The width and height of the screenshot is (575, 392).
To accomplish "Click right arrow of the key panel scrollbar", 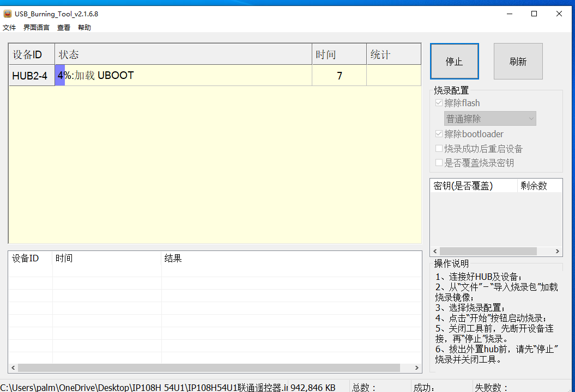I will [x=557, y=251].
